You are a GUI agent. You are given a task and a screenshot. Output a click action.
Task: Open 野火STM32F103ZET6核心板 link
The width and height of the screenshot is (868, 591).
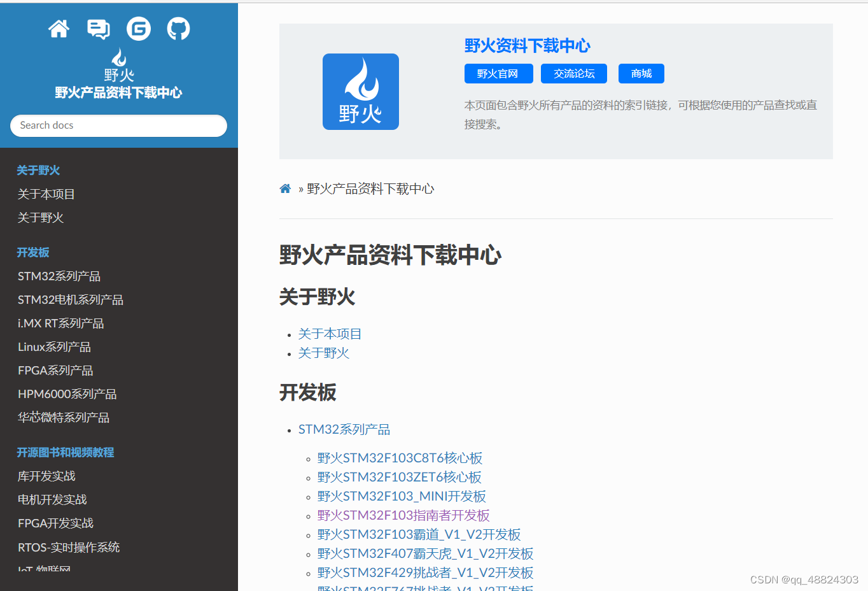click(x=400, y=477)
